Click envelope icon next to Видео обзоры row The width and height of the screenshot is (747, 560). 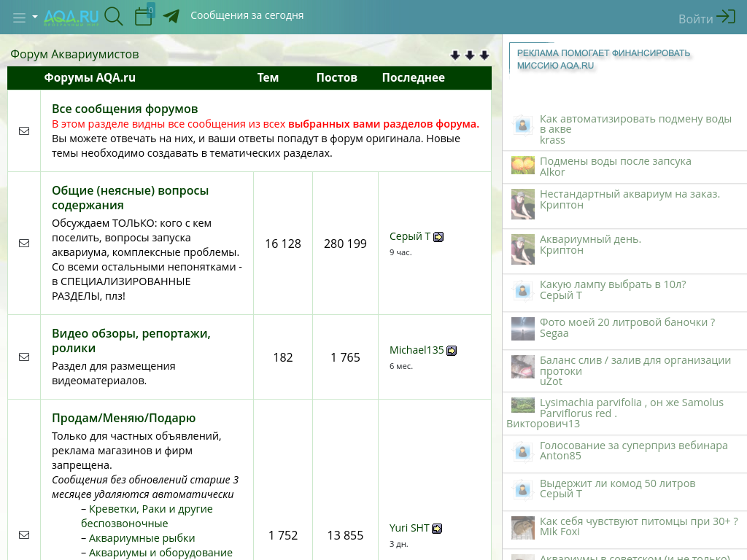click(x=24, y=357)
